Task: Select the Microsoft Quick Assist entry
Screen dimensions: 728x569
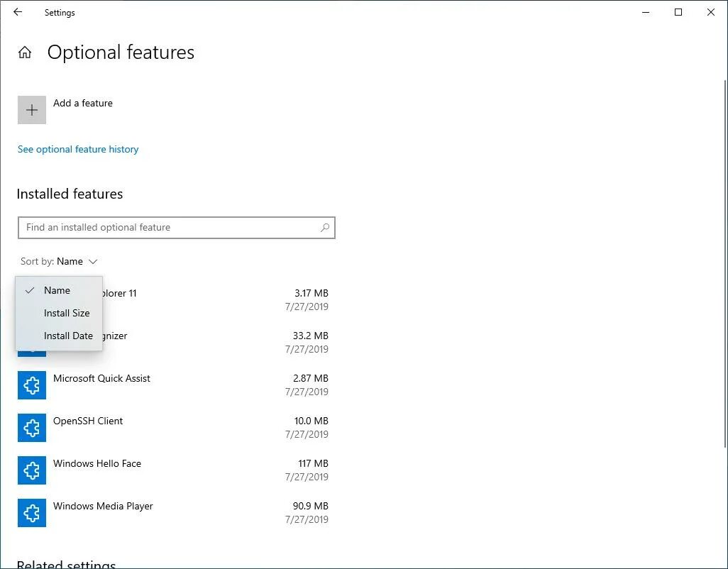Action: pos(101,378)
